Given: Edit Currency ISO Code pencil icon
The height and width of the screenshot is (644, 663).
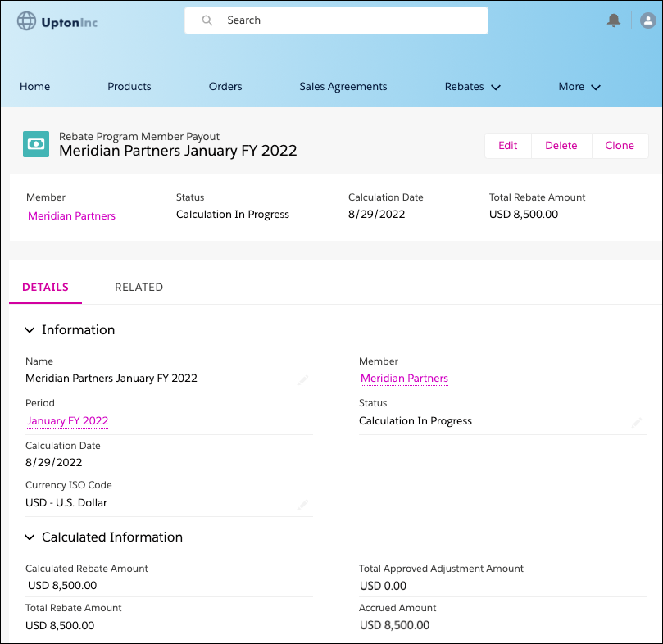Looking at the screenshot, I should click(x=302, y=504).
